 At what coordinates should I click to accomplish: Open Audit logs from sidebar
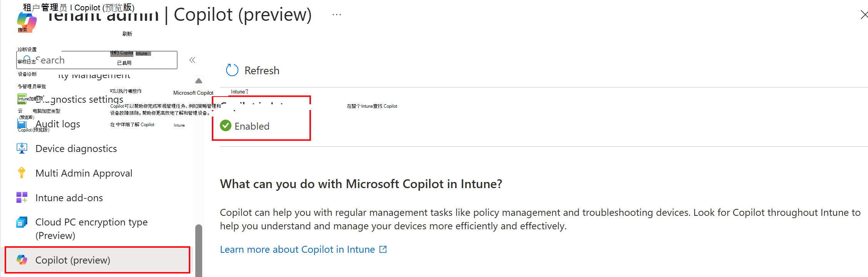click(x=58, y=124)
